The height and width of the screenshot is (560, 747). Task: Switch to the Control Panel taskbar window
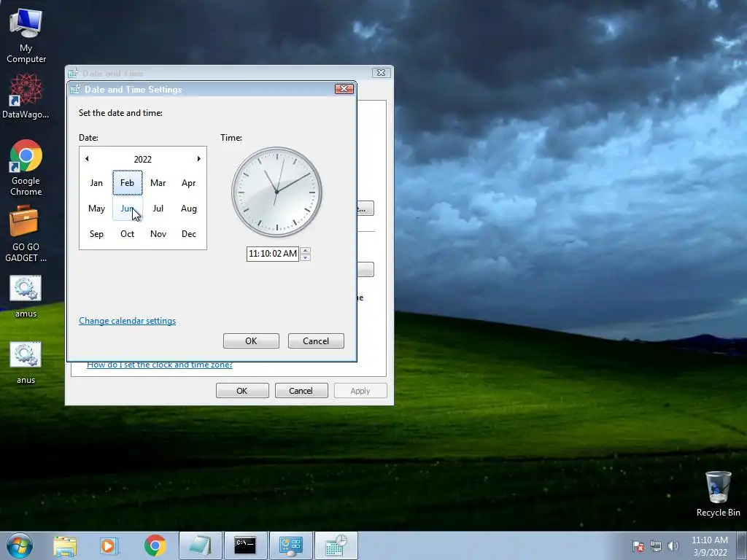tap(290, 545)
